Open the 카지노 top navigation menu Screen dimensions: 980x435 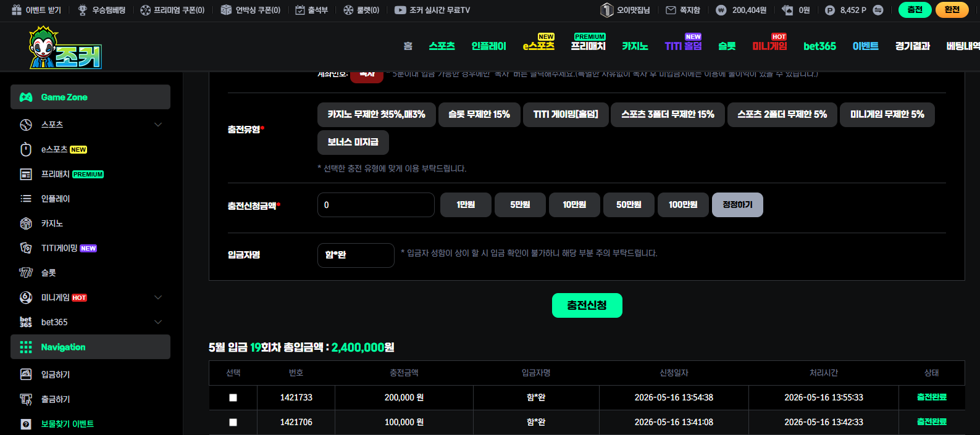coord(635,46)
